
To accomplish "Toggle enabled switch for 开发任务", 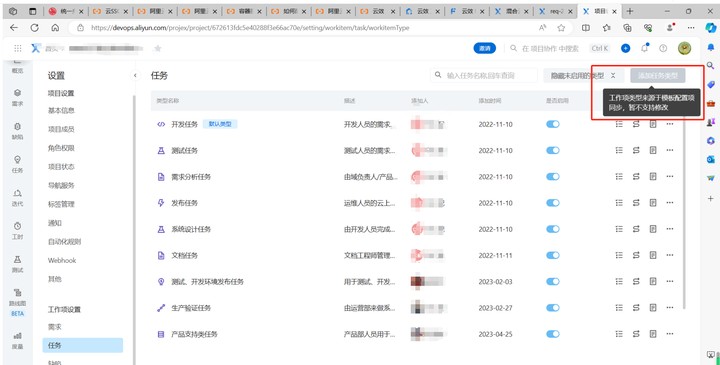I will pyautogui.click(x=553, y=124).
